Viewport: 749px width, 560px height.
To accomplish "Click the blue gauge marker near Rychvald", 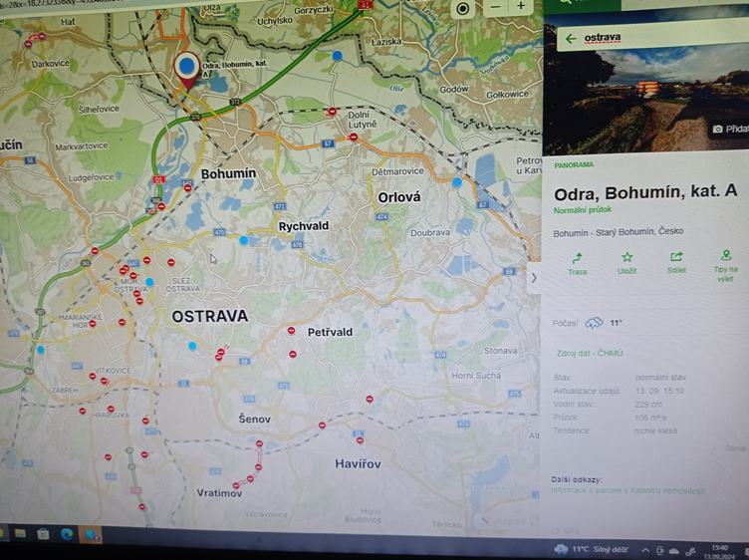I will (244, 240).
